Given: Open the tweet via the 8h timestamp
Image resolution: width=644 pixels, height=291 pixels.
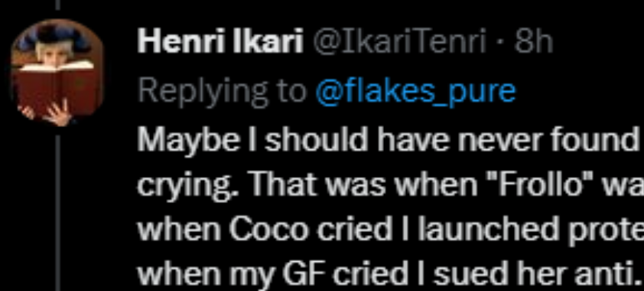Looking at the screenshot, I should [533, 42].
